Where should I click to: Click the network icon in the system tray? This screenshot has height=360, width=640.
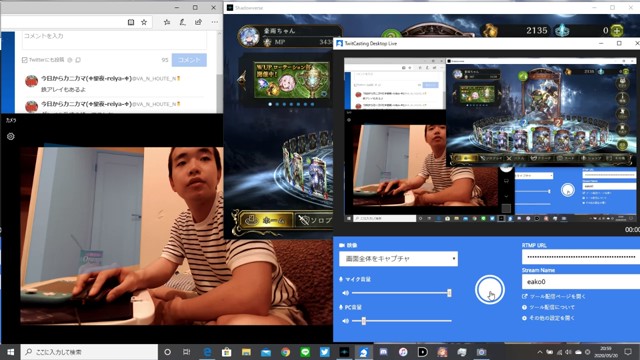(x=559, y=352)
